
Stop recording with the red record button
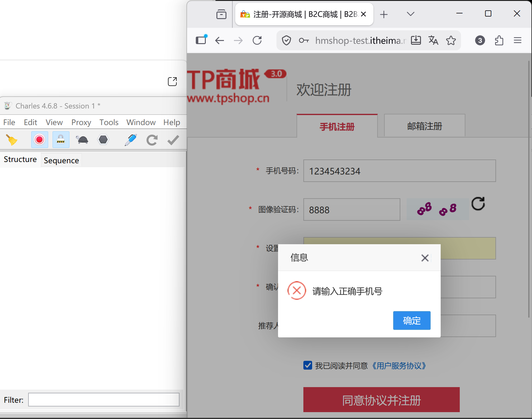[39, 140]
